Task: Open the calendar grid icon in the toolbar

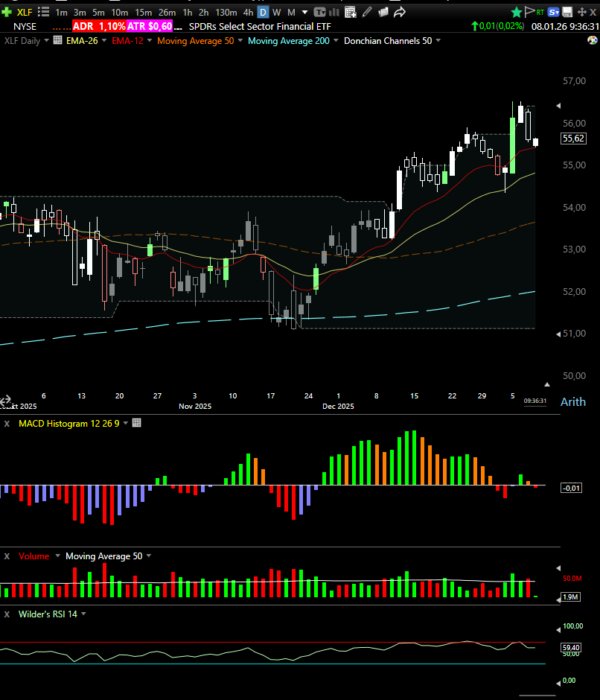Action: point(351,12)
